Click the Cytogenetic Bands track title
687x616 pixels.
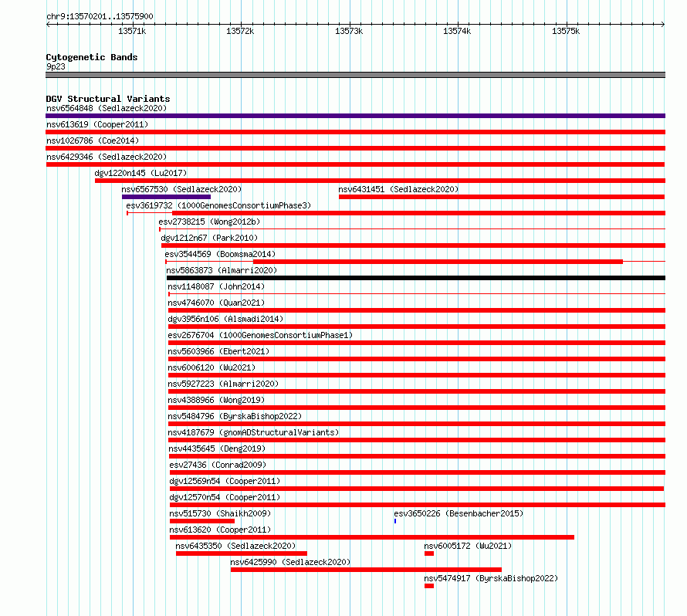[x=92, y=57]
